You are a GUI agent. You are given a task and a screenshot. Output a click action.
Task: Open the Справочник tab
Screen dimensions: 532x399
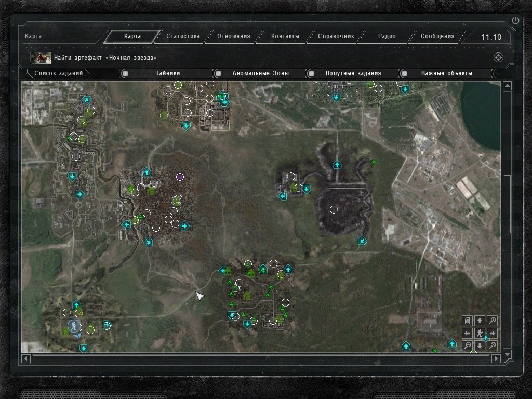click(336, 36)
